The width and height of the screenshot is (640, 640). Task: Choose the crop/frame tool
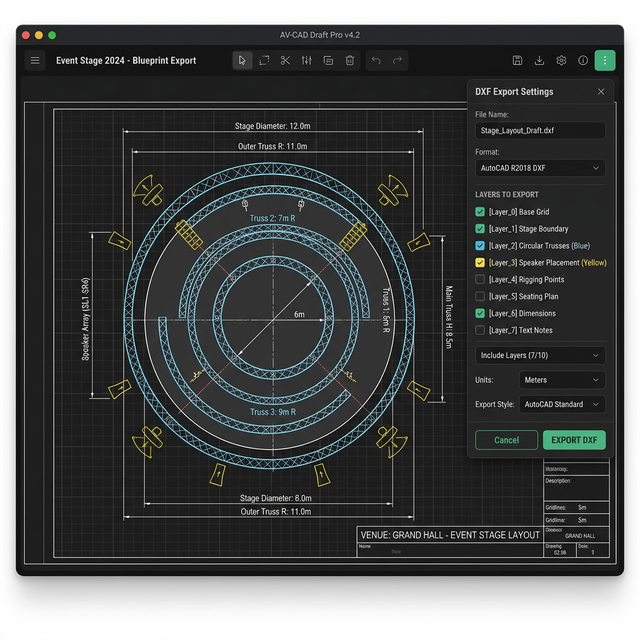coord(264,60)
